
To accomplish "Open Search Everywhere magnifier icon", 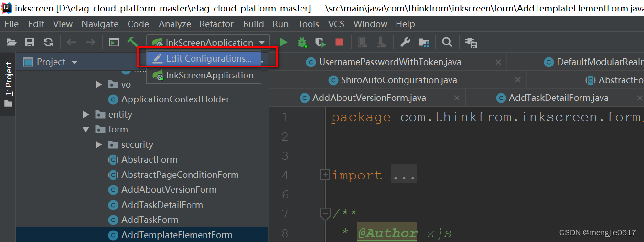I will 447,43.
